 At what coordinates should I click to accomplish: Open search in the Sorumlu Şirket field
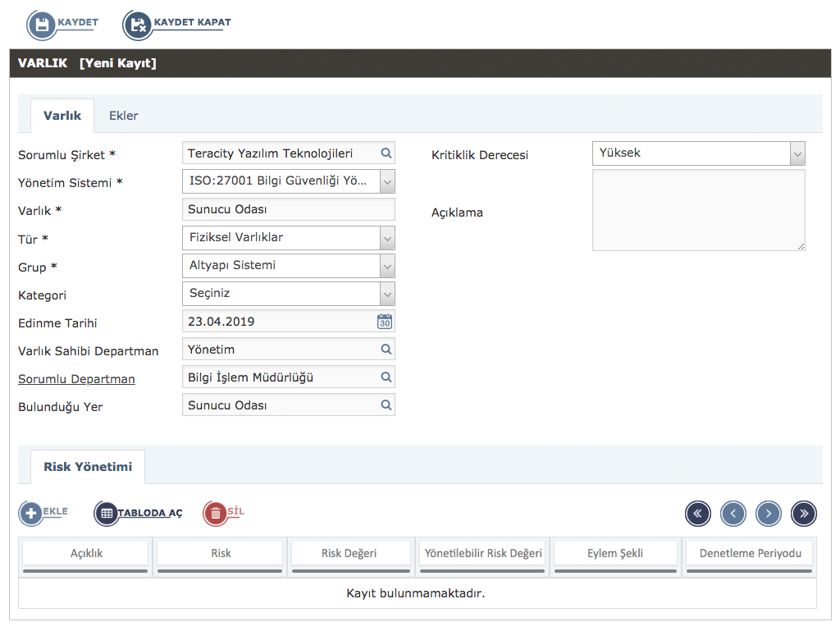pos(386,153)
